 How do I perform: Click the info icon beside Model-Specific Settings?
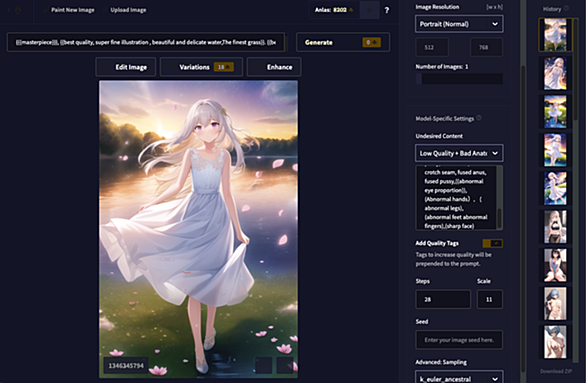click(x=479, y=118)
